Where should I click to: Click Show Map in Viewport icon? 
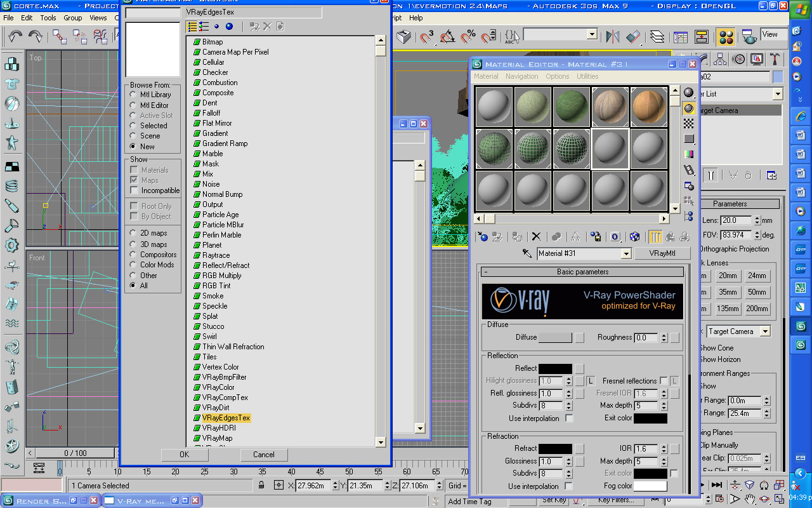click(x=634, y=237)
